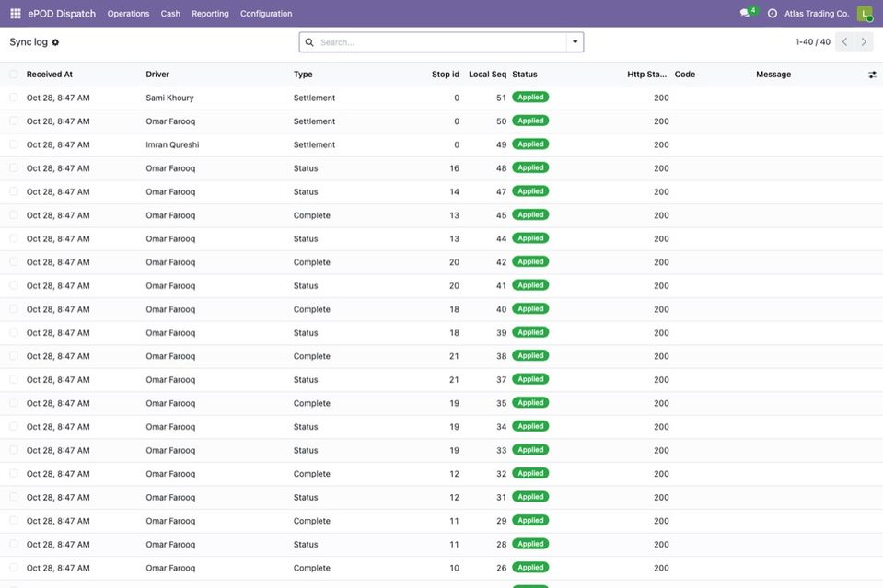Sort by the Stop id column header

point(446,75)
